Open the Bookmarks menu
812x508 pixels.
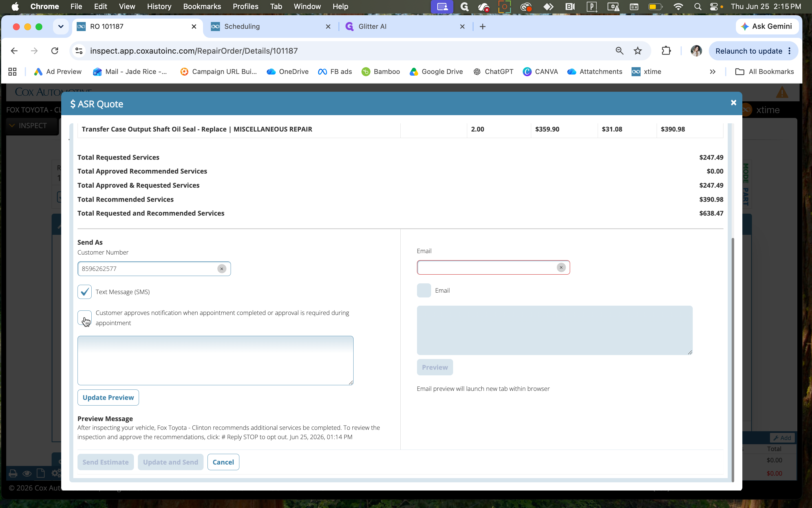pos(202,6)
